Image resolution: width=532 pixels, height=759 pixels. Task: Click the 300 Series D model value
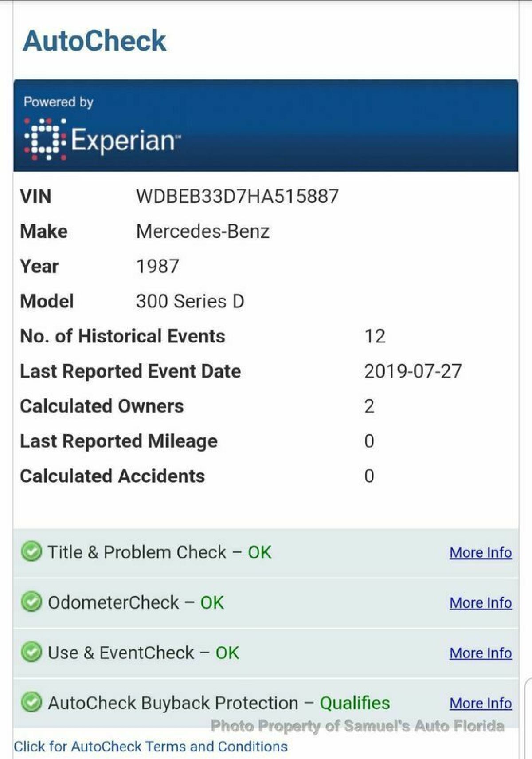pos(190,301)
